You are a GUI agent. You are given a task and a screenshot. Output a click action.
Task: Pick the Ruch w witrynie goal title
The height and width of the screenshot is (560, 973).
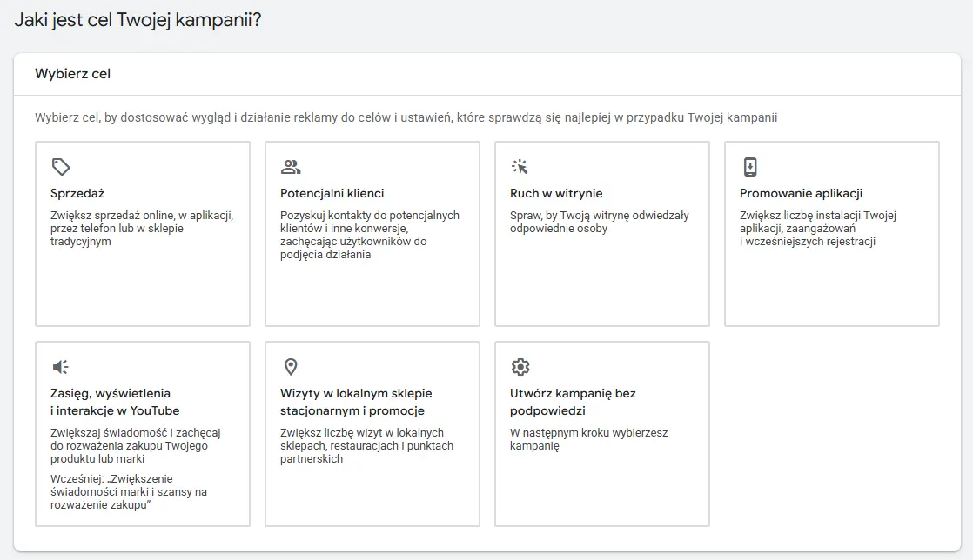[556, 194]
